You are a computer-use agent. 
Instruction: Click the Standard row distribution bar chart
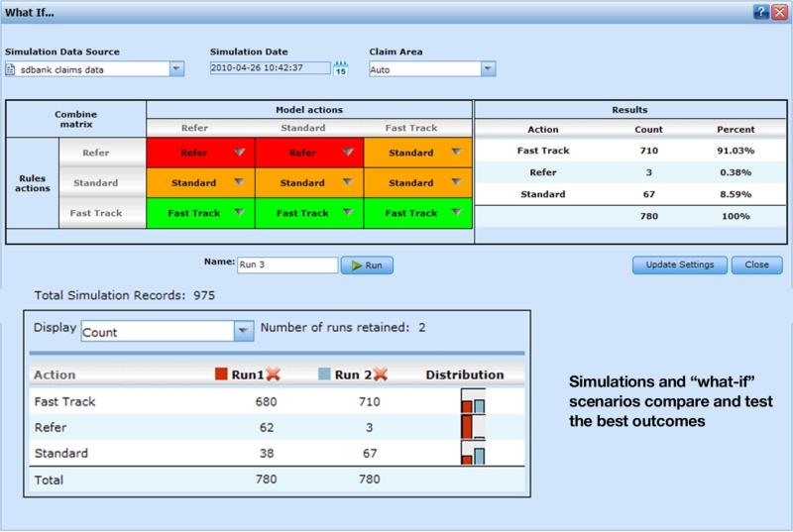[474, 453]
